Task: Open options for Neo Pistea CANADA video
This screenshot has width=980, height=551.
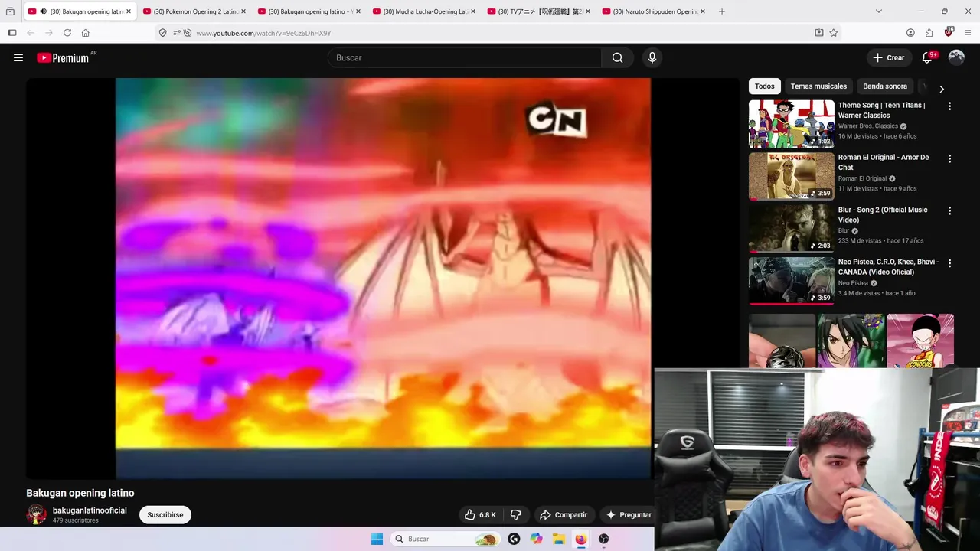Action: point(949,262)
